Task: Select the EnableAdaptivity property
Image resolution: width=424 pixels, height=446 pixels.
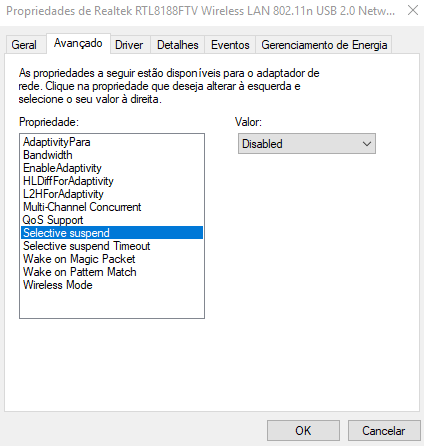Action: 112,168
